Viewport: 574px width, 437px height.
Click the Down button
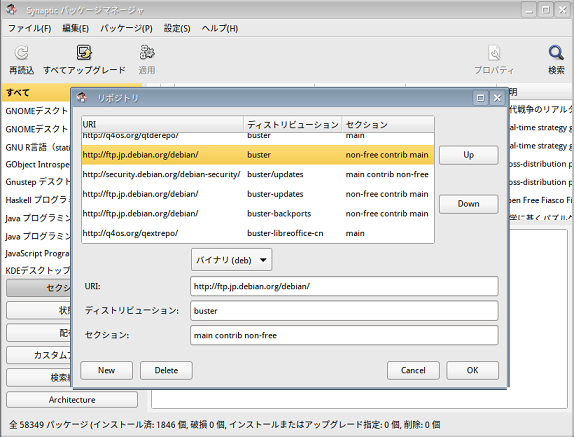469,204
